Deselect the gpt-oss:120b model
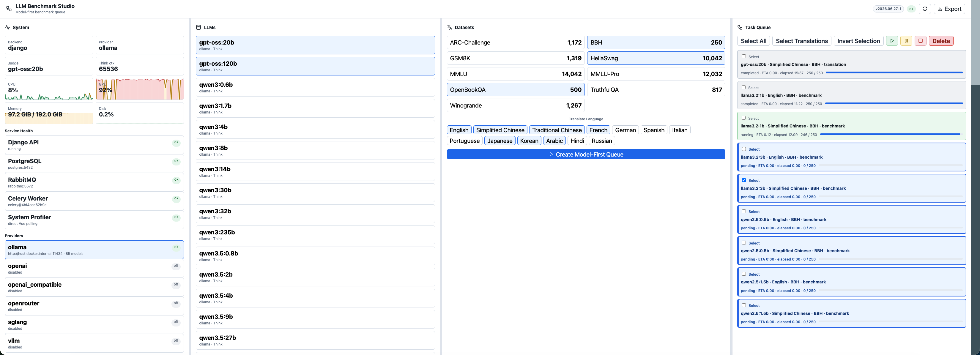This screenshot has height=355, width=980. point(315,66)
